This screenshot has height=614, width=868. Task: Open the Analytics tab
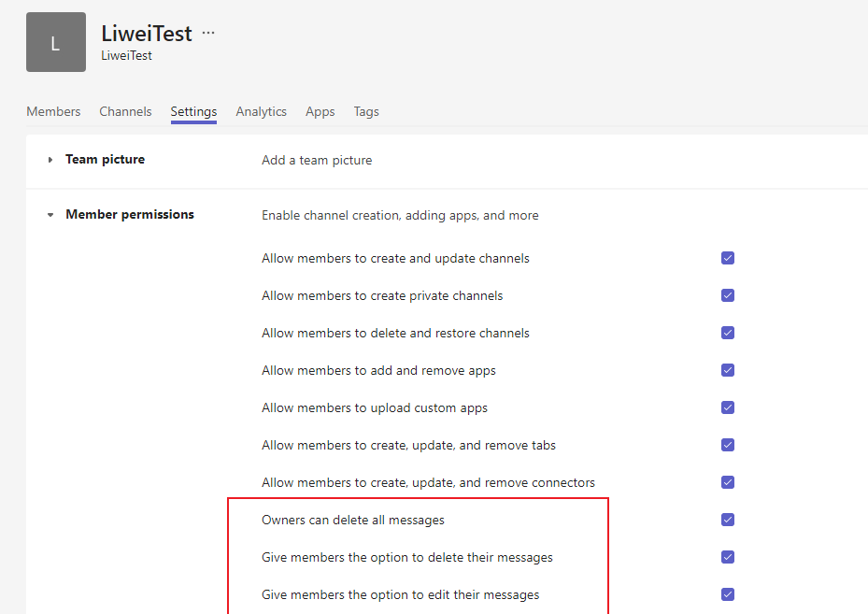pos(262,111)
